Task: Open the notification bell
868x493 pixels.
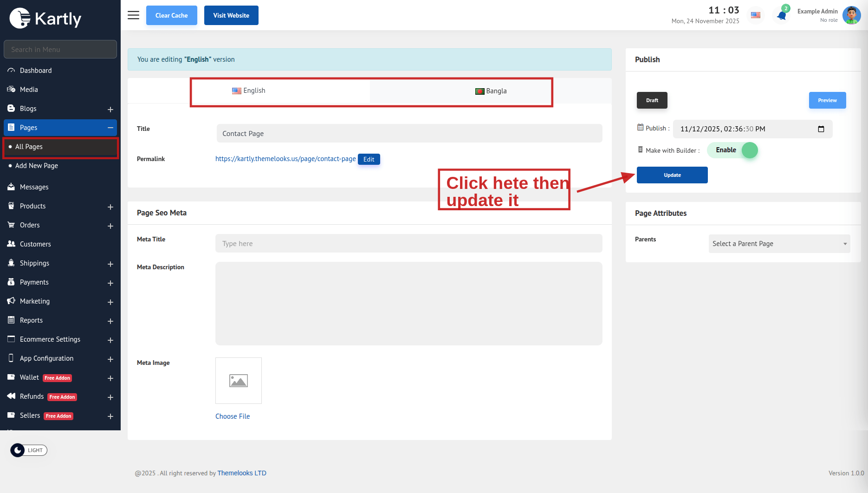Action: coord(782,15)
